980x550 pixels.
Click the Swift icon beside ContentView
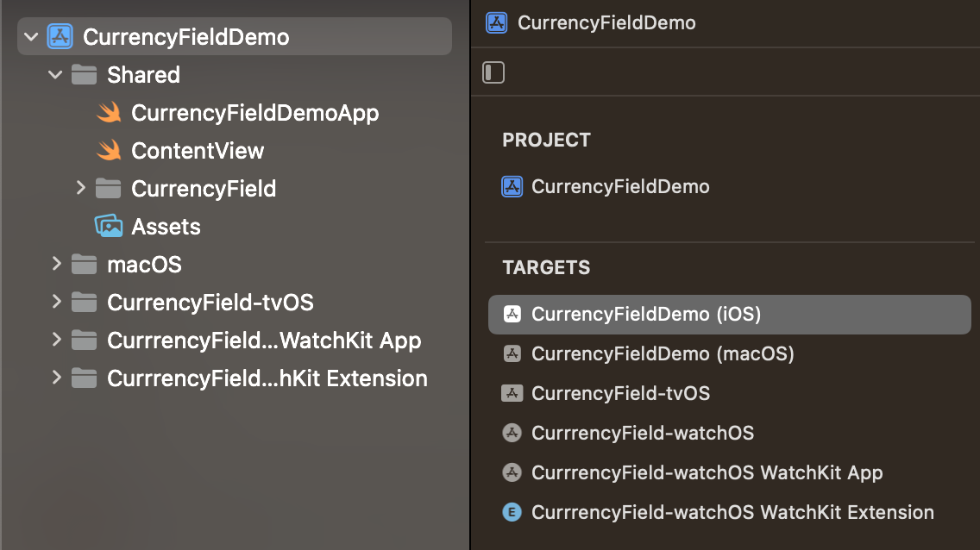pos(109,151)
